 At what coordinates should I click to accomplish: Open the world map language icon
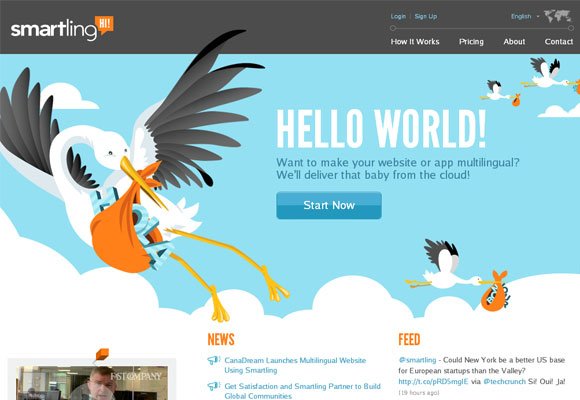click(558, 16)
